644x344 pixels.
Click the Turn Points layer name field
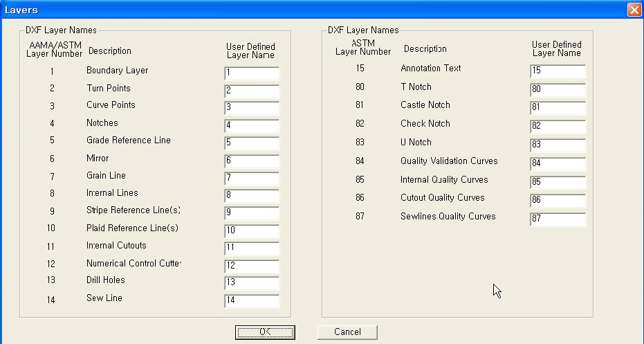[252, 91]
